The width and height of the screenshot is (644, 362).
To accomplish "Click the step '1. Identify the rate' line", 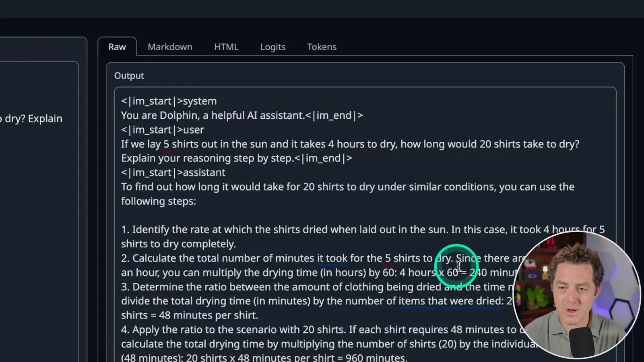I will point(363,230).
